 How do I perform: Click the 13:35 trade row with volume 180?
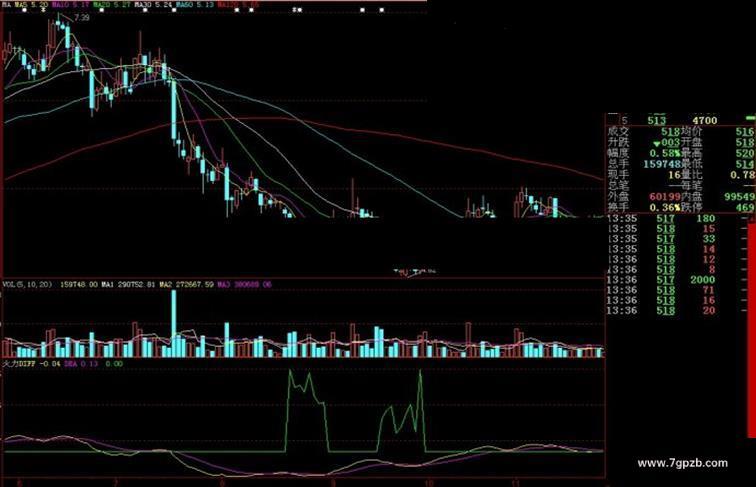(x=662, y=218)
